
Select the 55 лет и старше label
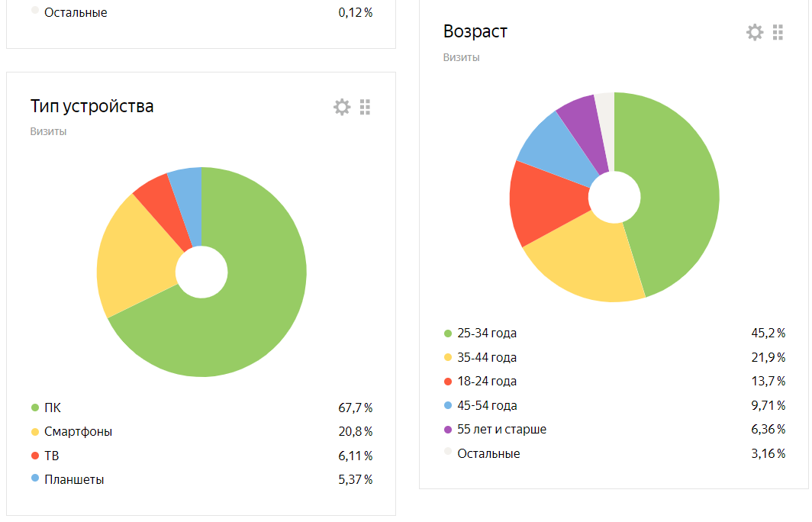pos(502,430)
